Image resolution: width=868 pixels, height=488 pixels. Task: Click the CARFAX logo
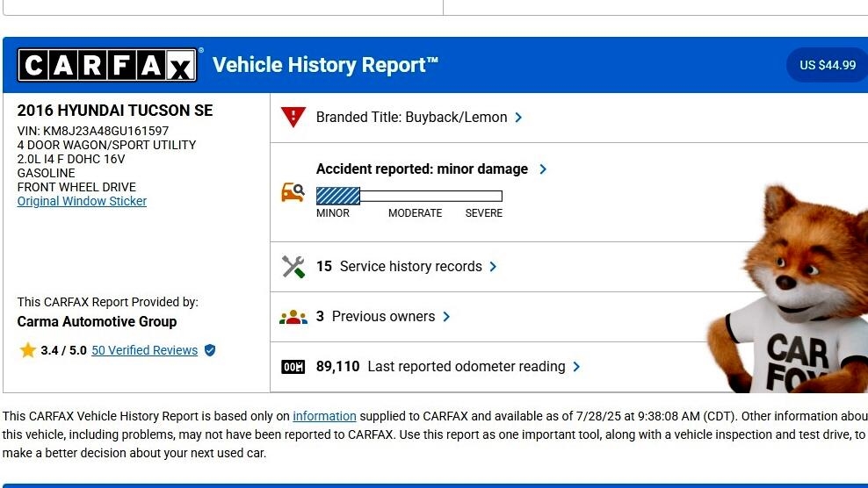tap(107, 65)
